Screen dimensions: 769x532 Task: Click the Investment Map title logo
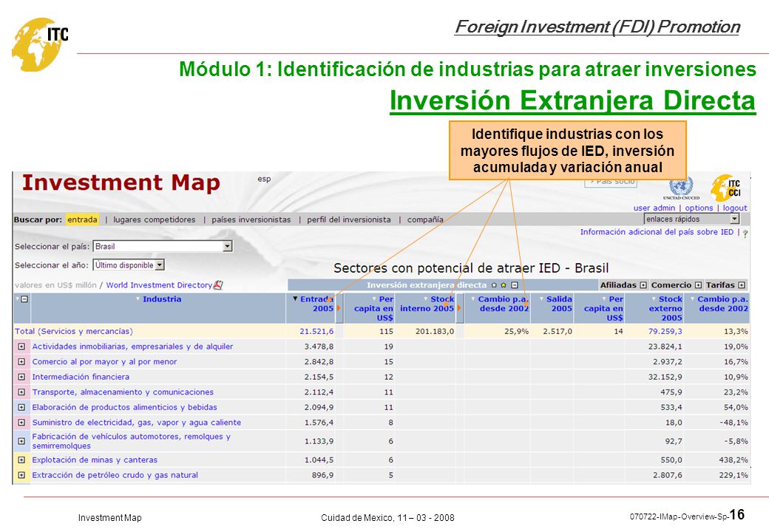pos(121,183)
